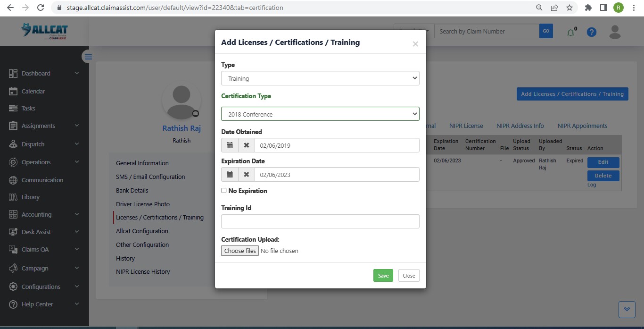
Task: Click the Expiration Date calendar icon
Action: coord(230,175)
